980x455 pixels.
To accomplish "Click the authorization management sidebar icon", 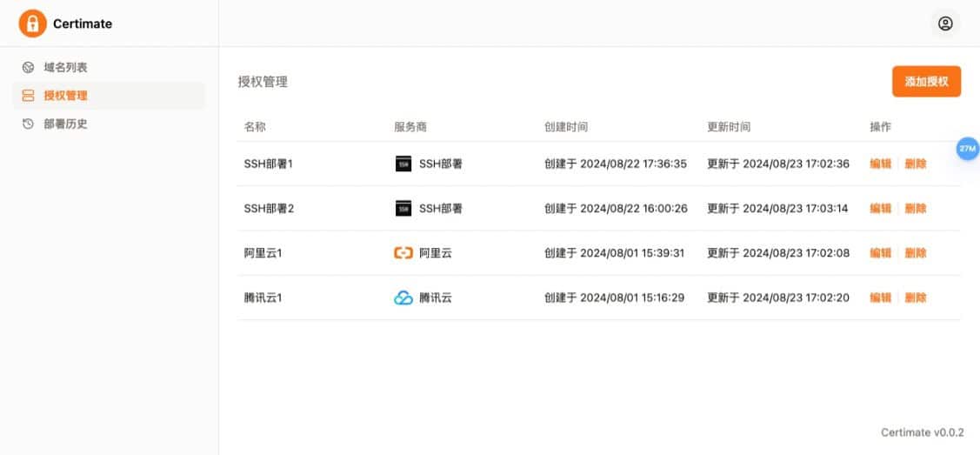I will coord(28,96).
